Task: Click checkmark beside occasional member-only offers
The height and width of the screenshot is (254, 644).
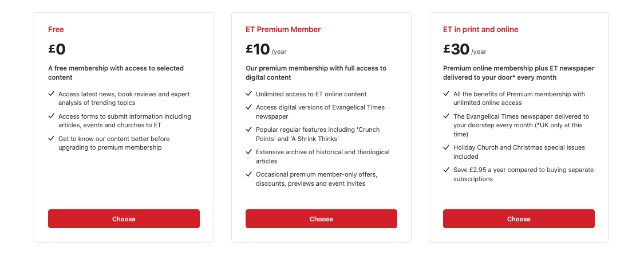Action: [249, 174]
